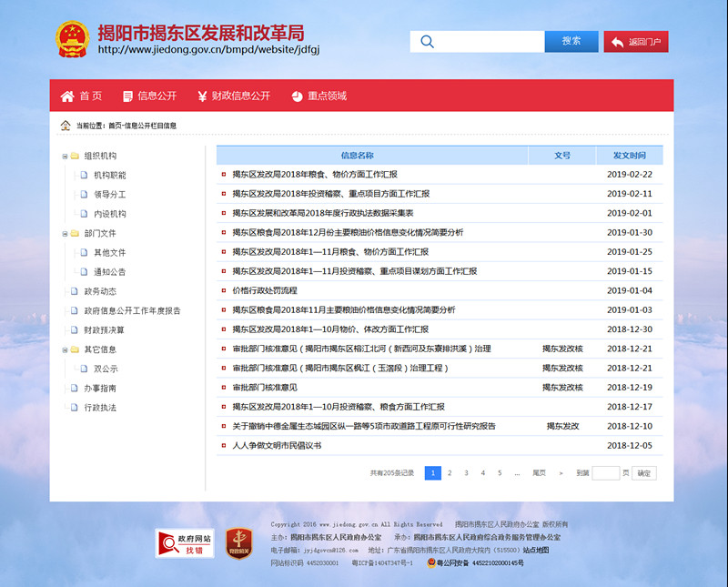Go to page 5 of results
728x587 pixels.
coord(500,473)
